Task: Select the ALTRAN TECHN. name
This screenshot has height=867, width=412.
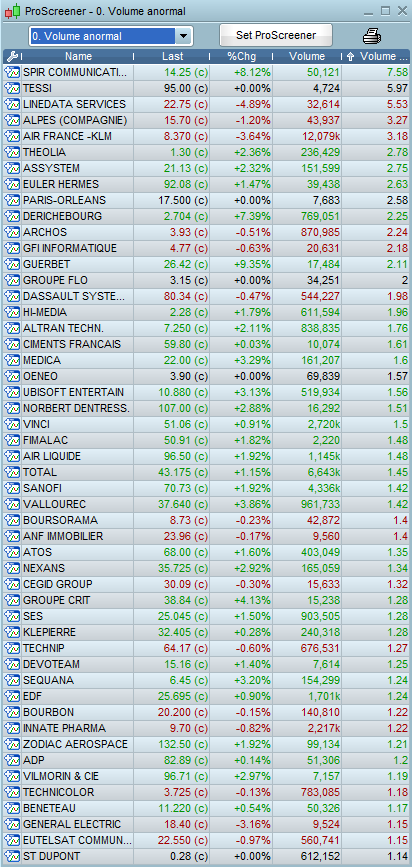Action: click(x=64, y=328)
